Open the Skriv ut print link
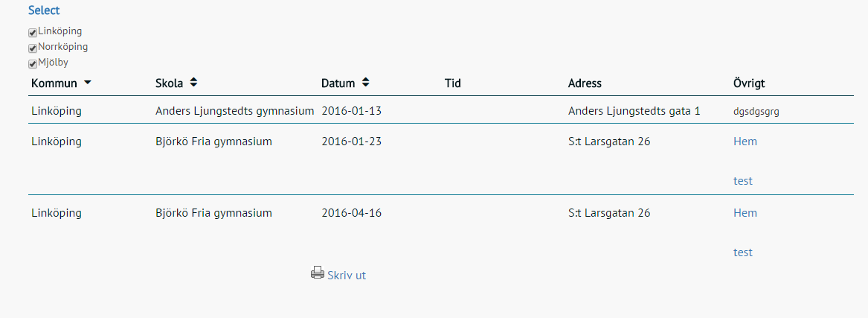The image size is (868, 318). (x=347, y=276)
